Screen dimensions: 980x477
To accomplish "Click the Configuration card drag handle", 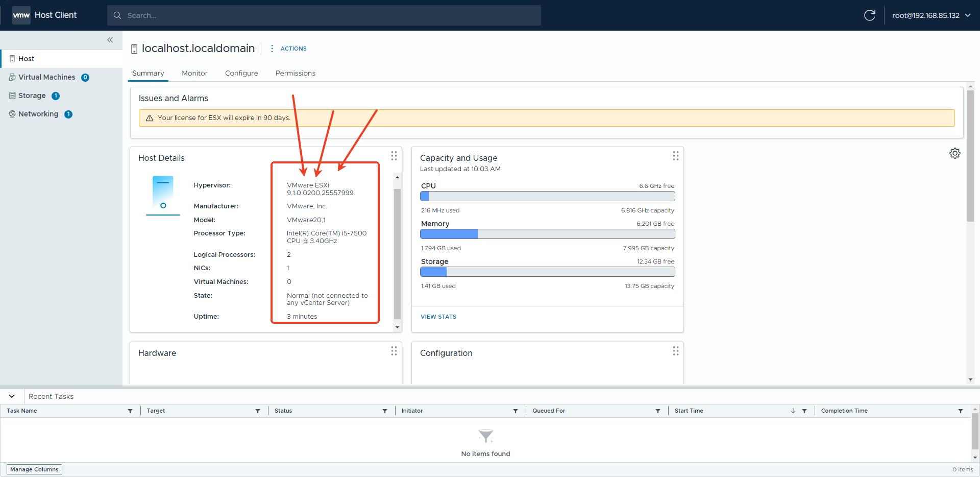I will coord(675,351).
